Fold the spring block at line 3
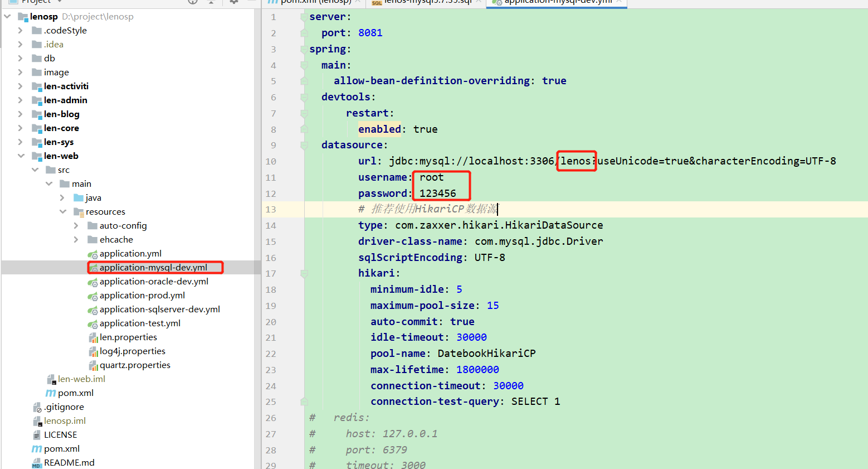The width and height of the screenshot is (868, 469). click(x=304, y=50)
